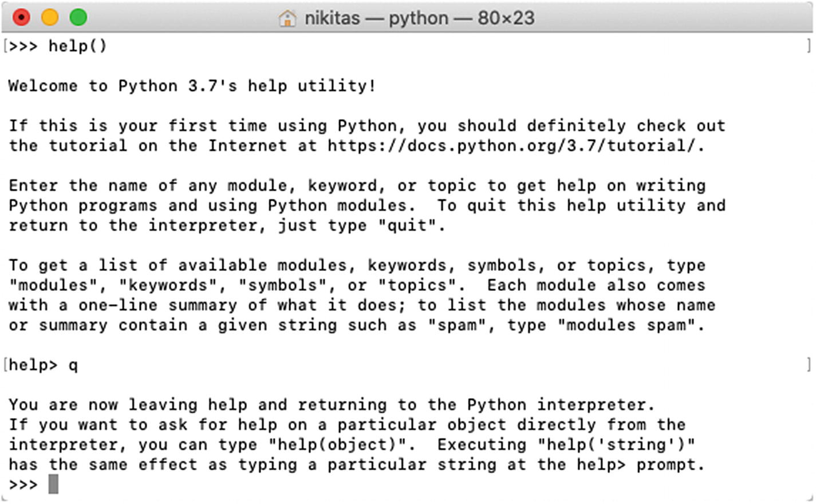This screenshot has height=504, width=816.
Task: Click the 'Welcome to Python 3.7's help utility!' line
Action: (x=192, y=86)
